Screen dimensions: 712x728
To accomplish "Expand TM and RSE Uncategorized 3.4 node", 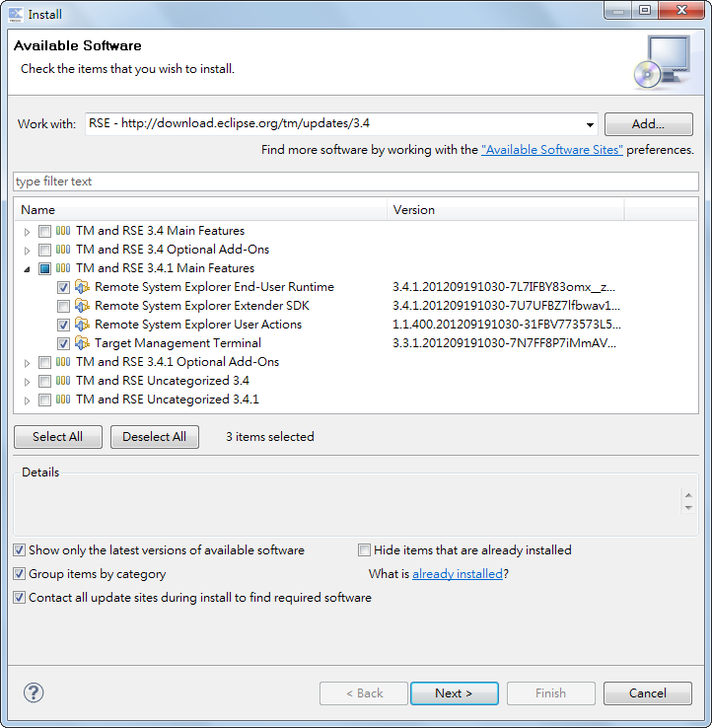I will pos(27,382).
